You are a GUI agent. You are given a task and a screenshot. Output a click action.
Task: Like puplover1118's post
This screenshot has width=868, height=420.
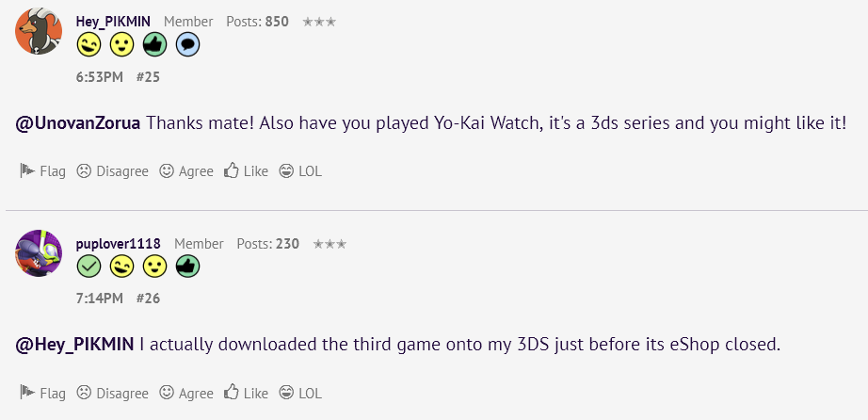coord(246,394)
